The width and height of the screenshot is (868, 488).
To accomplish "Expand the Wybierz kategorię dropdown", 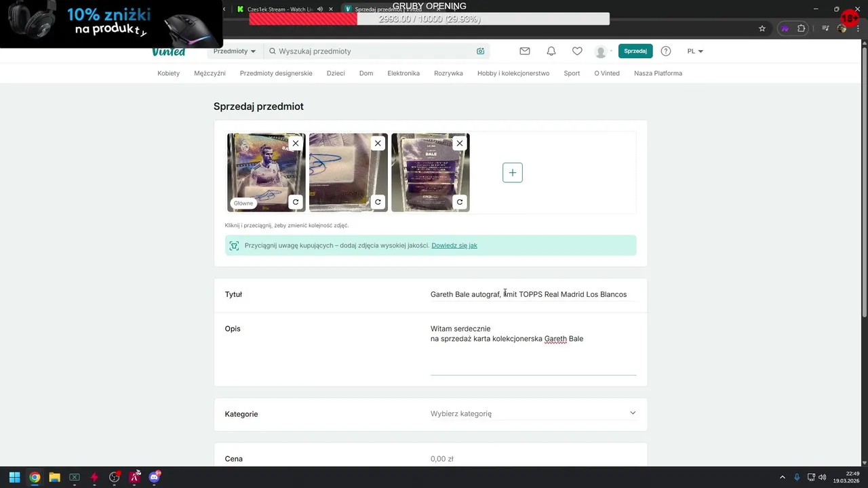I will 533,413.
